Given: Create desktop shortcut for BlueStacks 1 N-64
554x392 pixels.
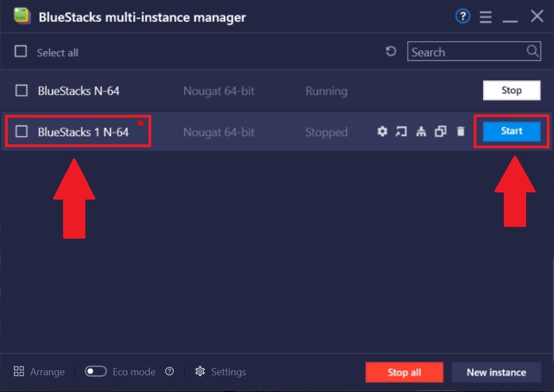Looking at the screenshot, I should (x=401, y=132).
